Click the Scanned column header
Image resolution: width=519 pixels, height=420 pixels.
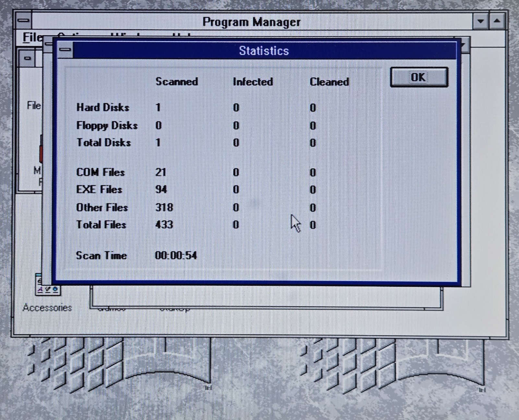(x=177, y=81)
